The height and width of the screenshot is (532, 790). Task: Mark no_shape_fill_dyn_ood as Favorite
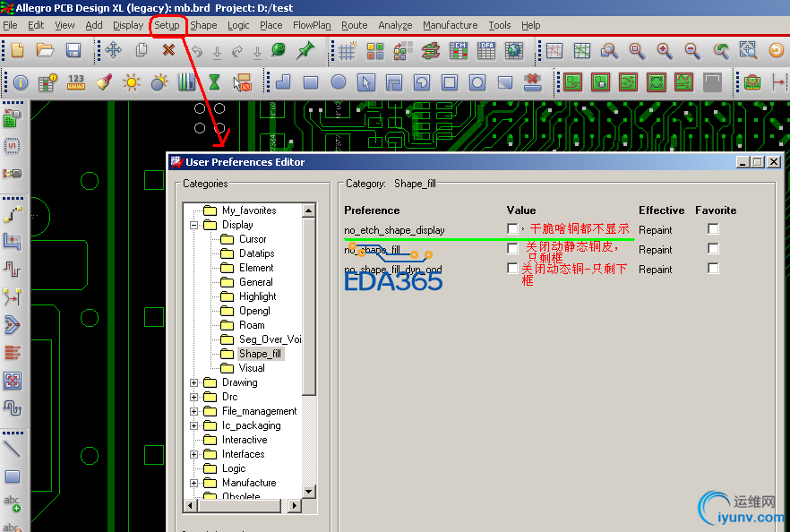(713, 268)
